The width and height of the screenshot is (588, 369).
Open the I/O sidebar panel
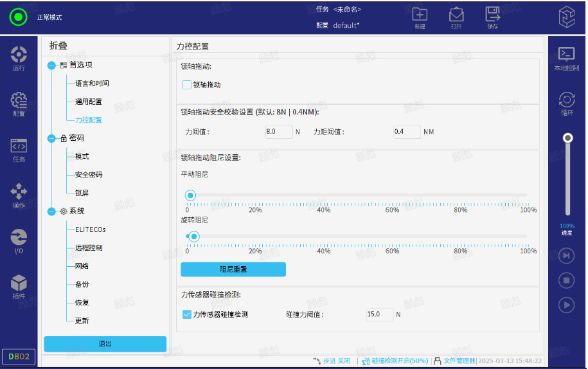[19, 241]
